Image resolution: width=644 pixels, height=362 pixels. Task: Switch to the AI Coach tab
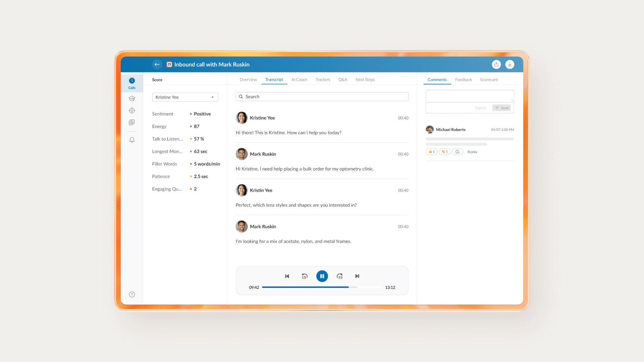click(299, 79)
